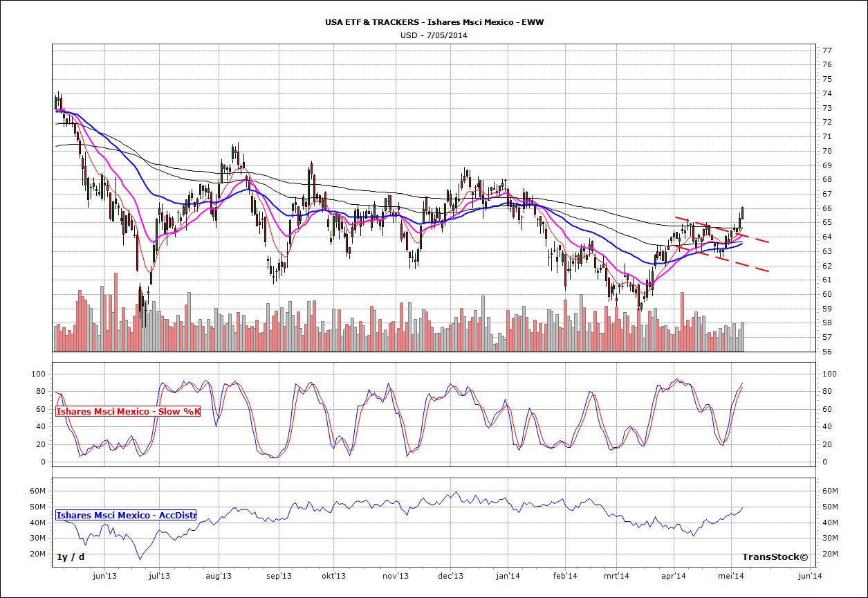Click the 63 price axis label
Viewport: 868px width, 598px height.
pyautogui.click(x=827, y=251)
